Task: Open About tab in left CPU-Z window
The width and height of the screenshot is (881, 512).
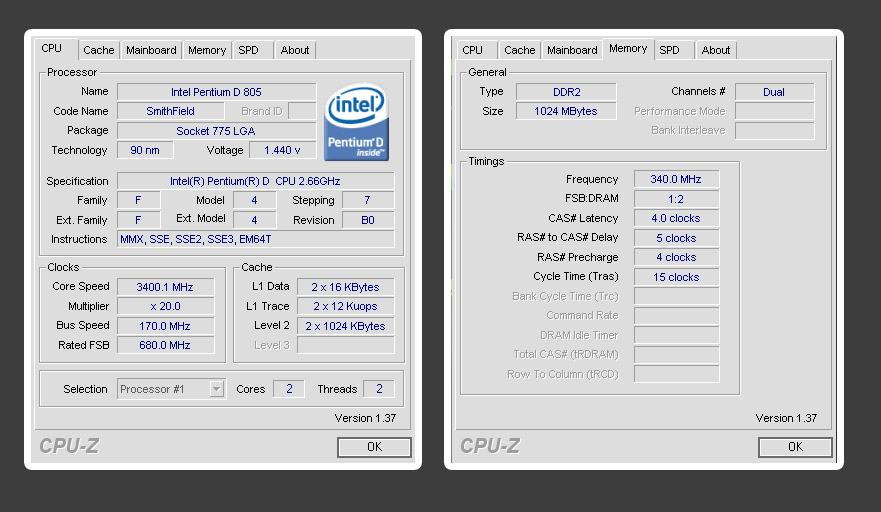Action: (x=294, y=50)
